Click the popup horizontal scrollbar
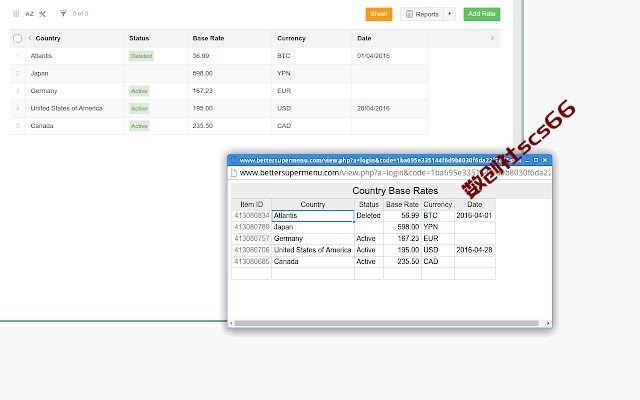The image size is (640, 400). pos(386,323)
